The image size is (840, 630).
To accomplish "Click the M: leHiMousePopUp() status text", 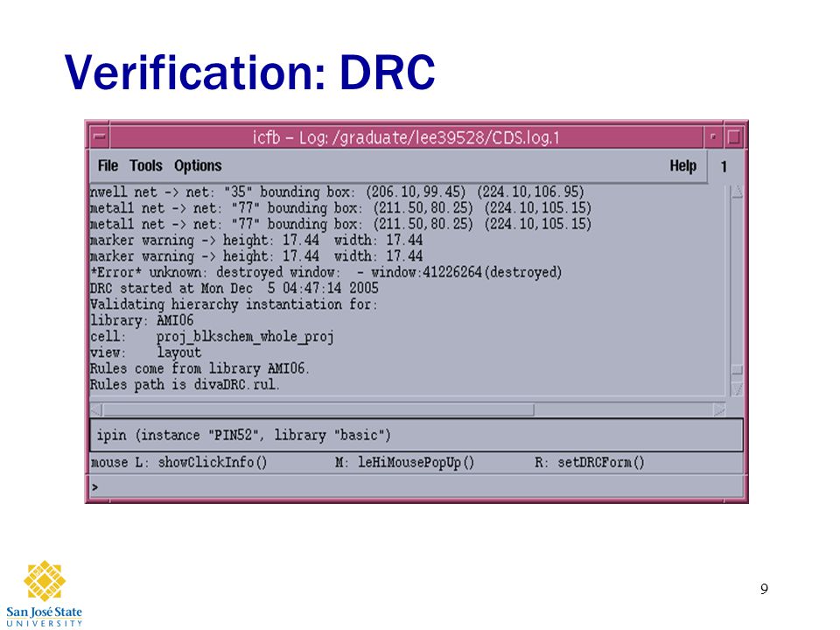I will pyautogui.click(x=404, y=462).
